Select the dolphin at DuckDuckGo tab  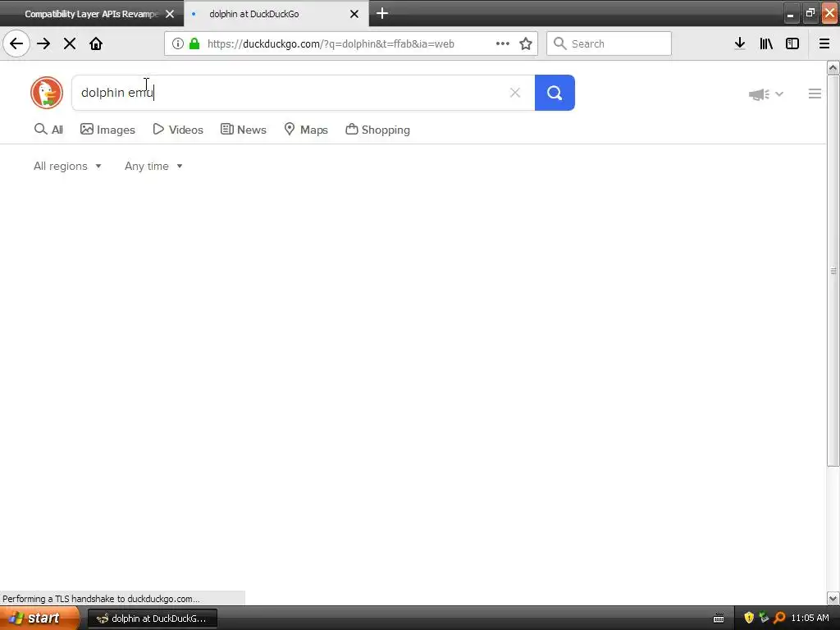coord(254,14)
